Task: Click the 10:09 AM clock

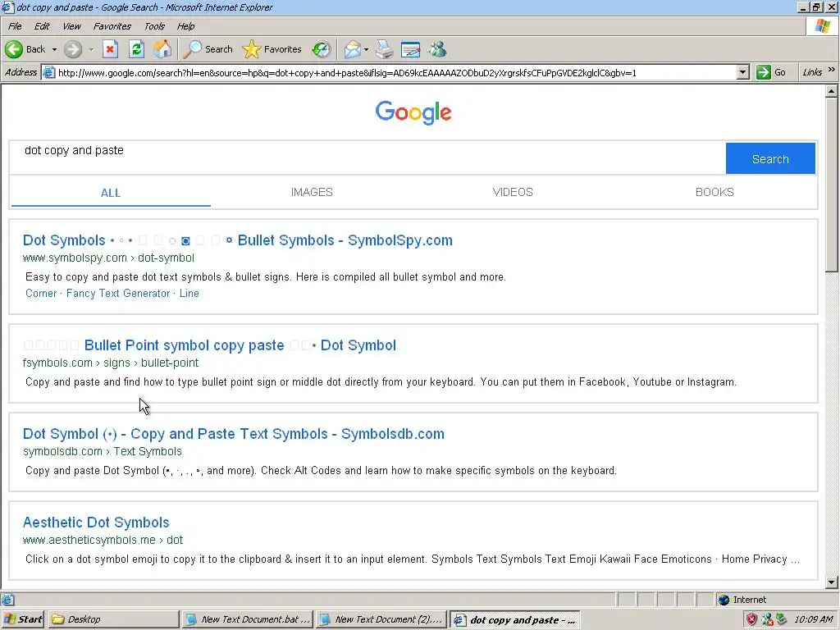Action: (x=813, y=619)
